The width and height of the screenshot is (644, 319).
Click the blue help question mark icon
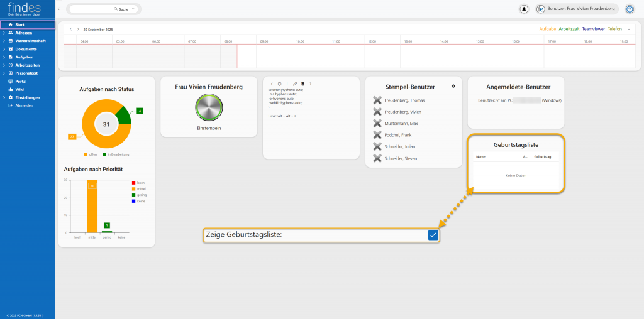point(630,9)
